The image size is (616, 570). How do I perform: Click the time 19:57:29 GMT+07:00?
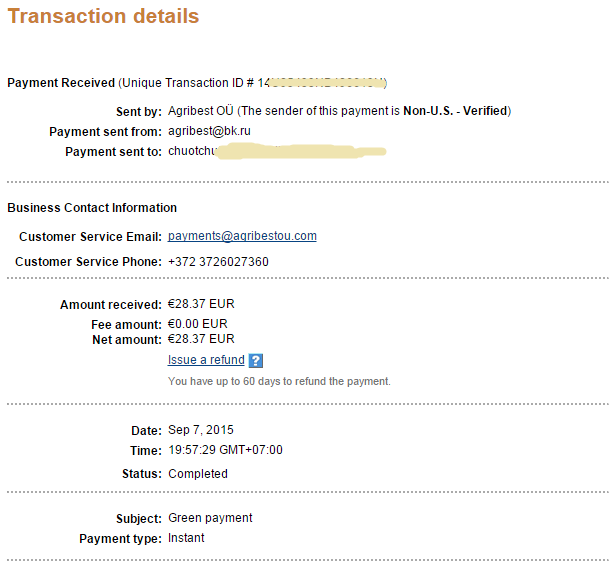click(225, 450)
